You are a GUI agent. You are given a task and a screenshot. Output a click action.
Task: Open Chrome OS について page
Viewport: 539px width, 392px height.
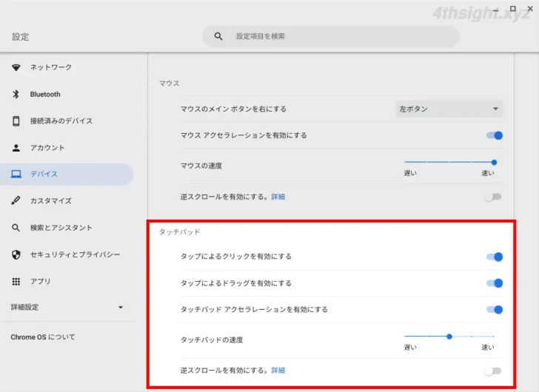click(43, 337)
